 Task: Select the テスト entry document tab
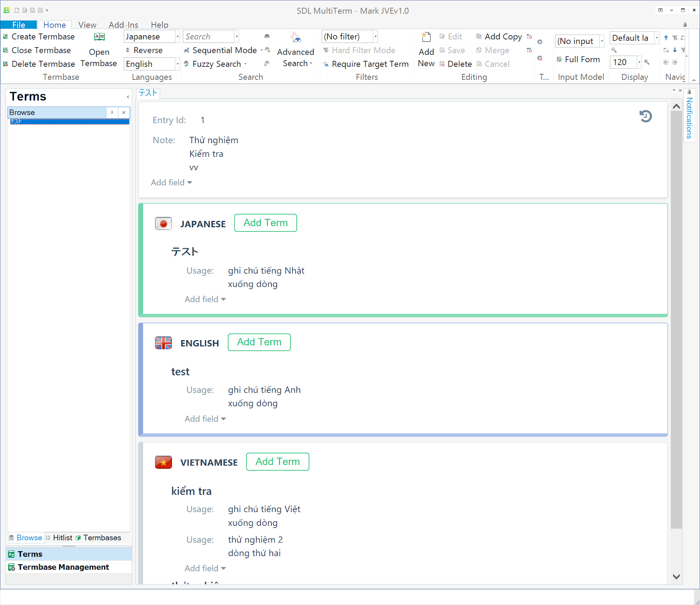click(148, 93)
